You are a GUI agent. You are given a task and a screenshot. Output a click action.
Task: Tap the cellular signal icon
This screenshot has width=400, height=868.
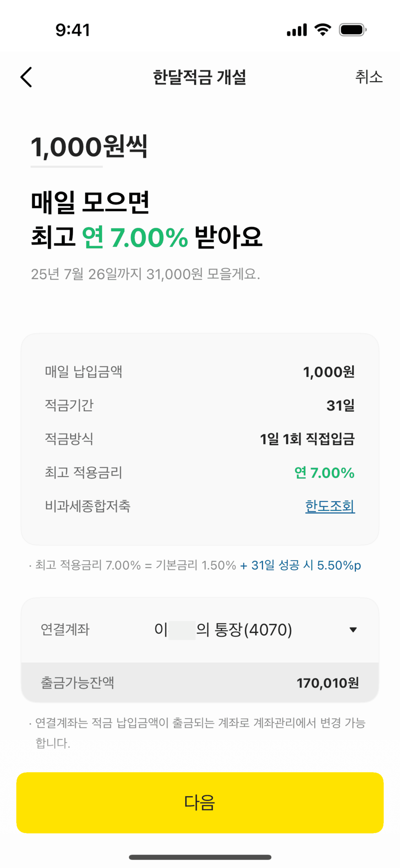pyautogui.click(x=297, y=30)
